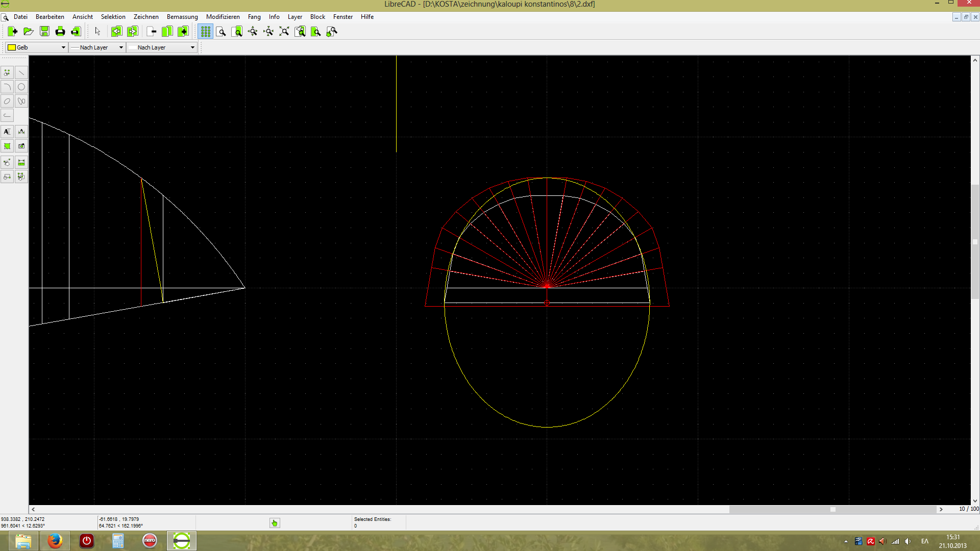This screenshot has height=551, width=980.
Task: Open the Ansicht menu
Action: [x=83, y=17]
